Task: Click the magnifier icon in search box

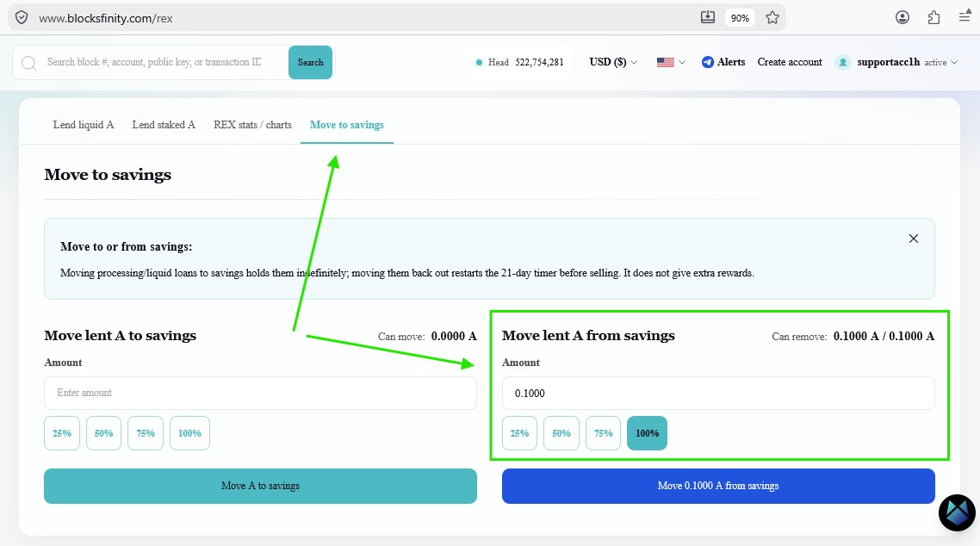Action: (x=28, y=63)
